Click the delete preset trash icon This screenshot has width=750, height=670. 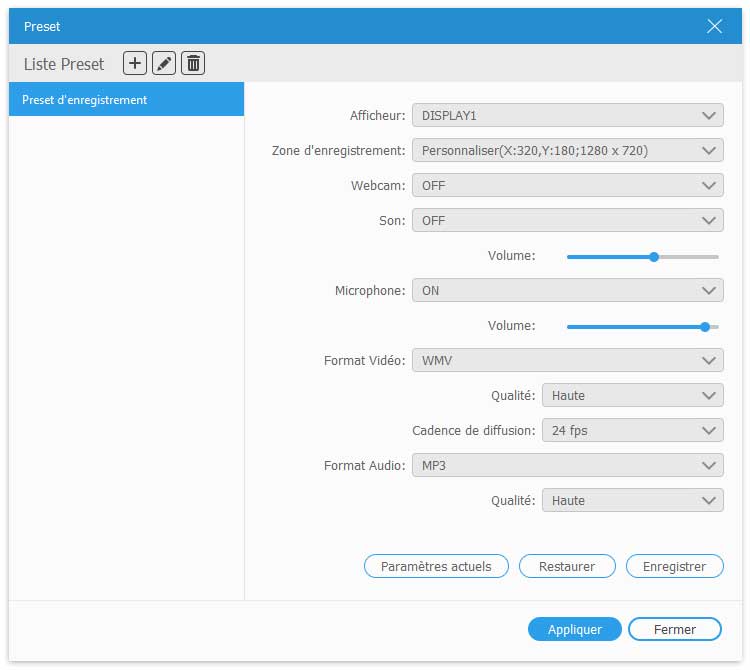[x=193, y=64]
